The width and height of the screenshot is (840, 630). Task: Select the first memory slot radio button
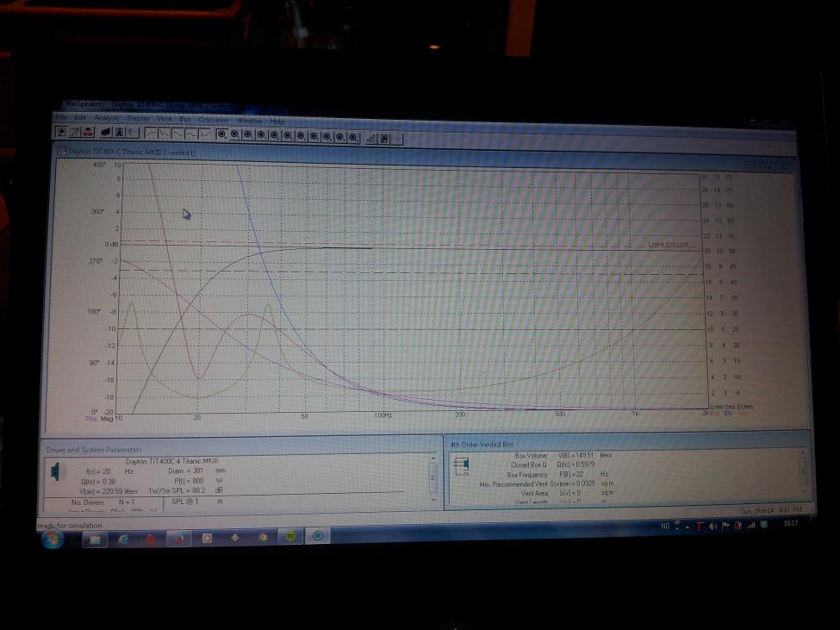(x=221, y=134)
